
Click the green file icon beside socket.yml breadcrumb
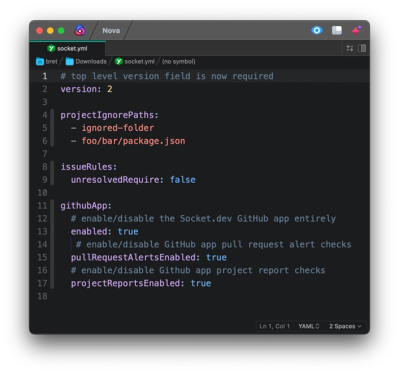click(x=119, y=61)
